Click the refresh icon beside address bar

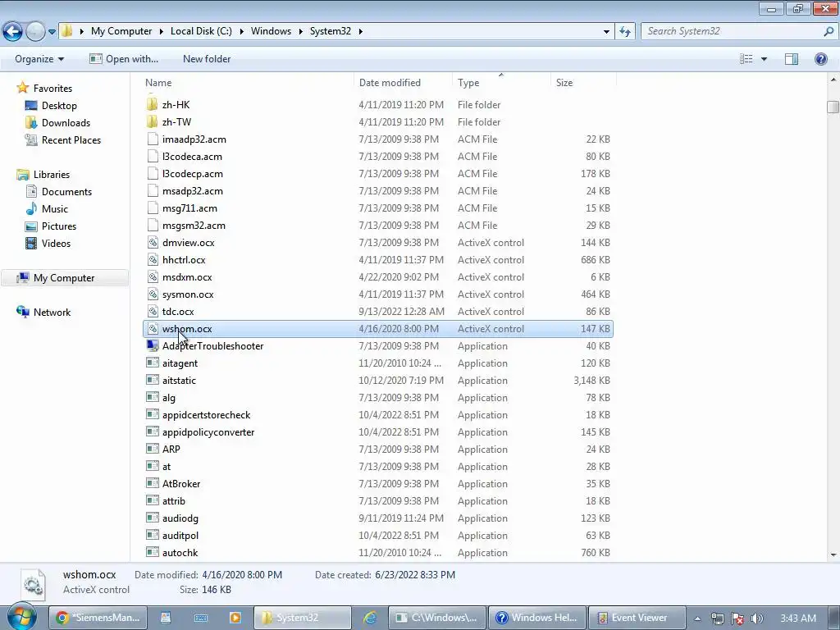[x=624, y=32]
